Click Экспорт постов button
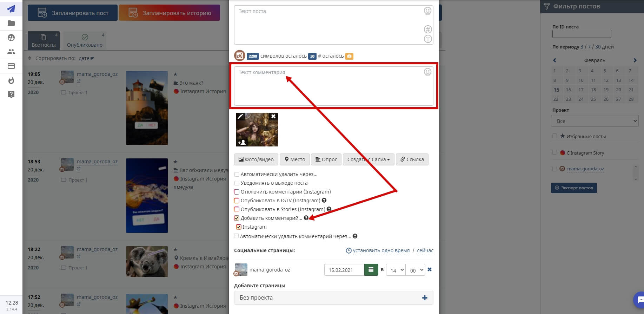644x314 pixels. pyautogui.click(x=574, y=188)
